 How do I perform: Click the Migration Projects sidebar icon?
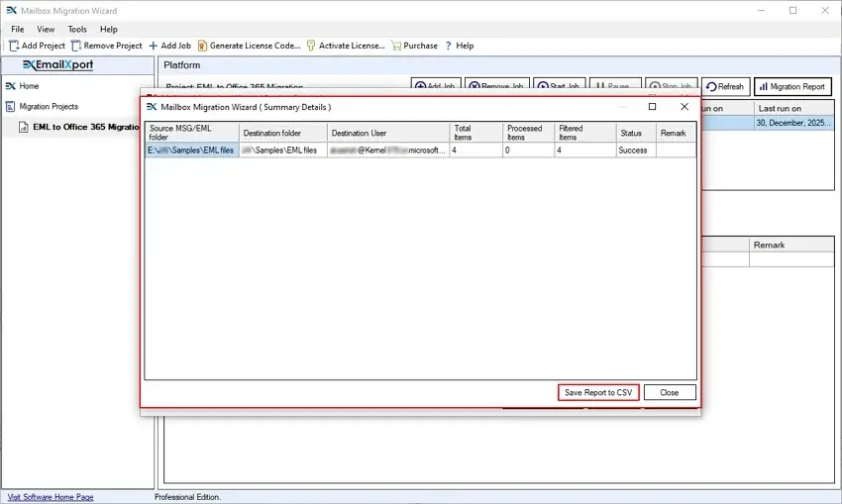click(10, 106)
